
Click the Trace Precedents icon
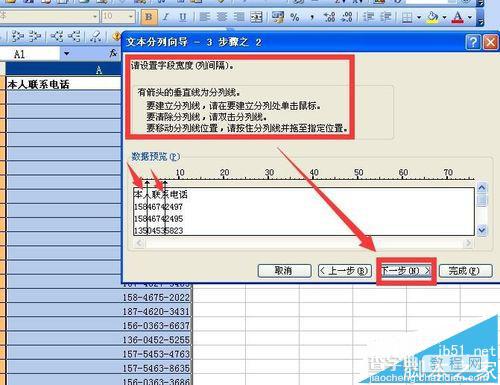17,37
